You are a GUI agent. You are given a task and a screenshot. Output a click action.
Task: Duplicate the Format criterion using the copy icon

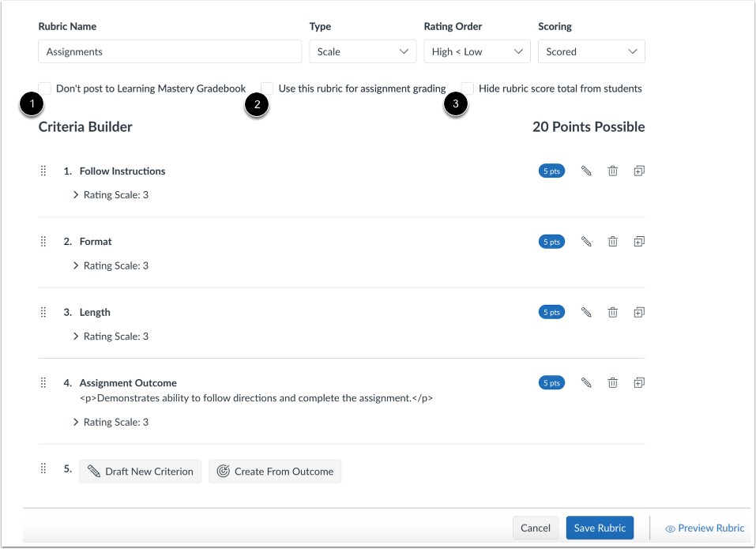639,241
